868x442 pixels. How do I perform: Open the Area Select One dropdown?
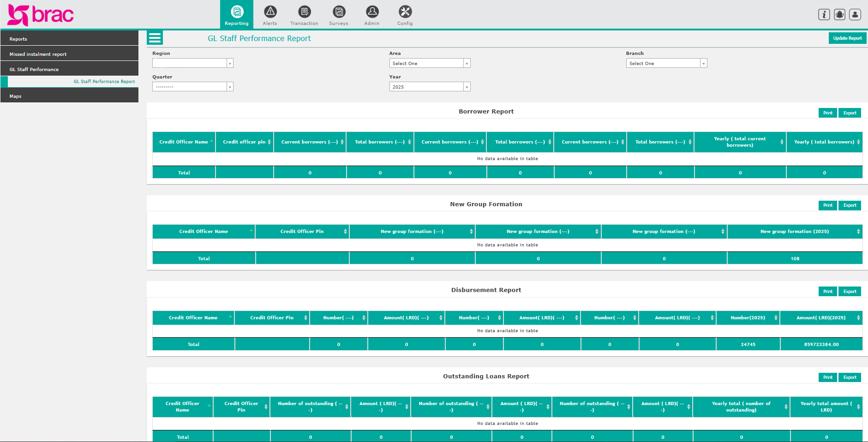[x=429, y=63]
